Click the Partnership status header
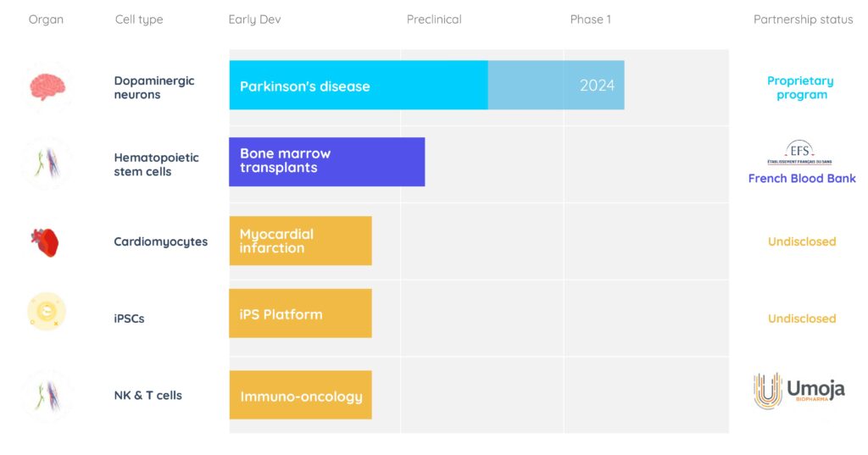The image size is (868, 455). [x=804, y=19]
